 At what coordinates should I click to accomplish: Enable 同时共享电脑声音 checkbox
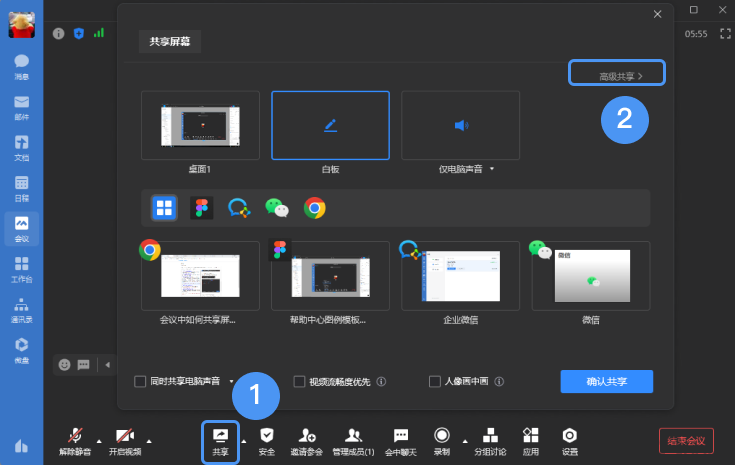click(140, 381)
